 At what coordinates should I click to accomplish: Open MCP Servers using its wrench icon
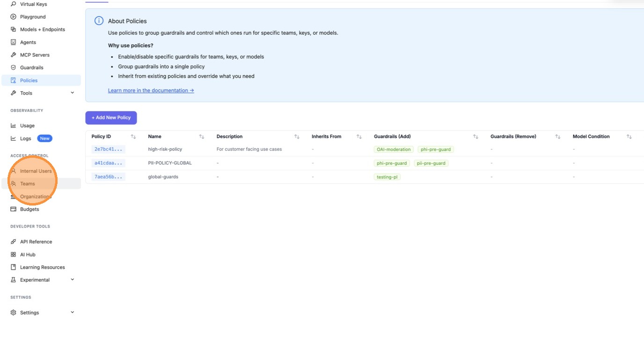click(x=13, y=55)
